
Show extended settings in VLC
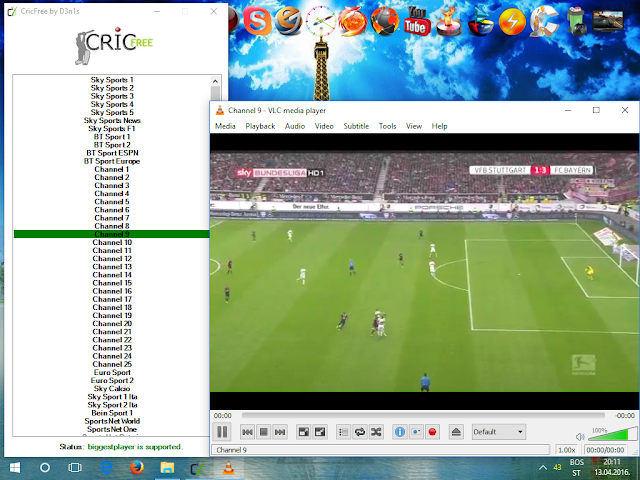click(x=320, y=432)
